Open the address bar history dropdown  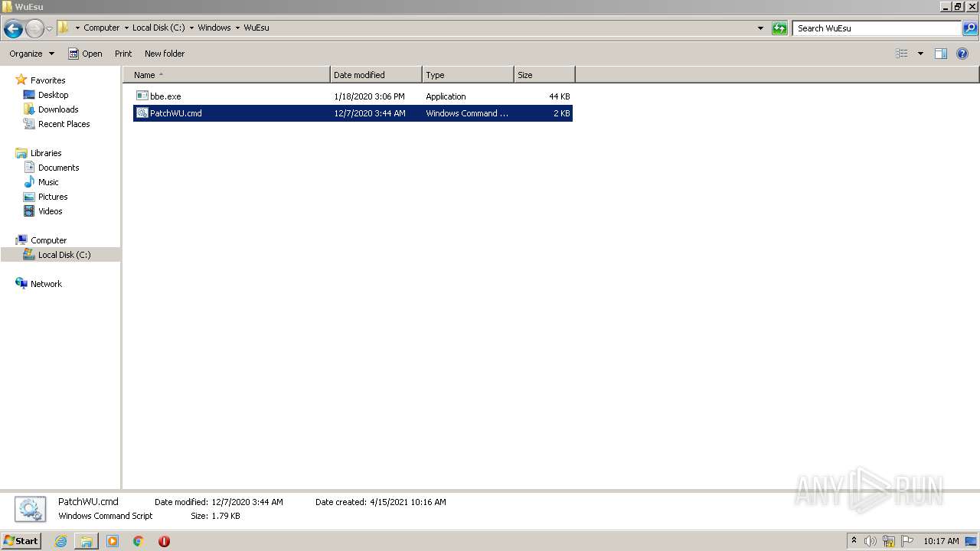[760, 28]
